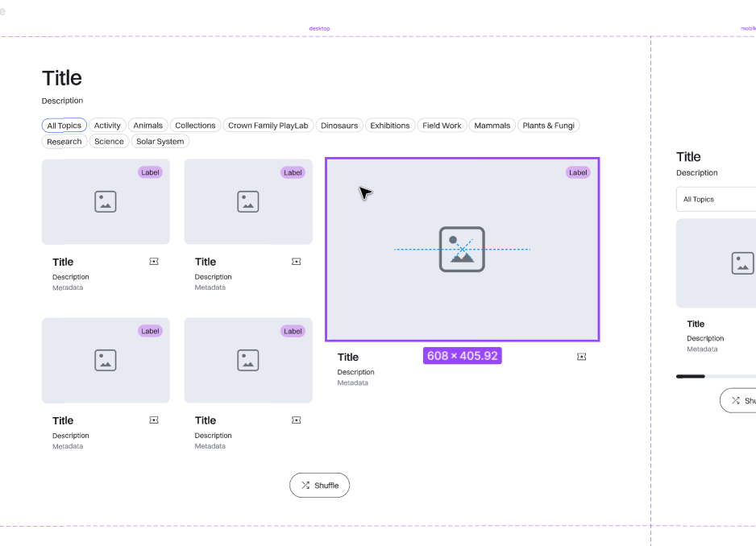Click ticket icon on top-left small card
Viewport: 756px width, 546px height.
click(154, 262)
